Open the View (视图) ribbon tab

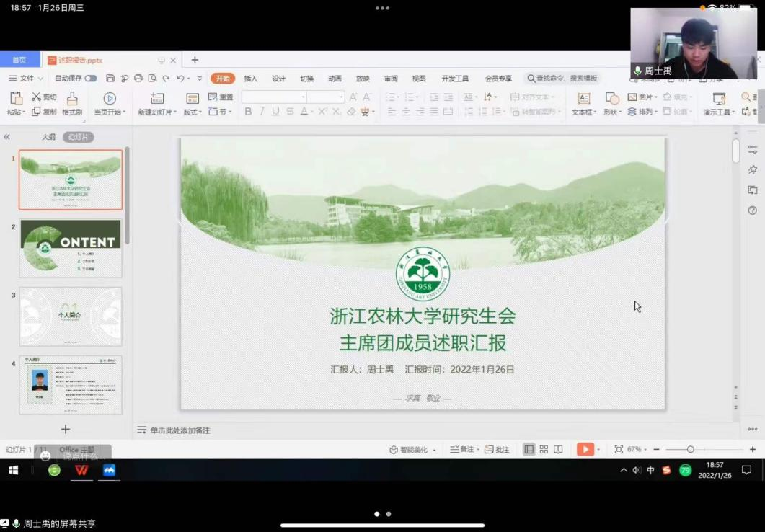419,79
